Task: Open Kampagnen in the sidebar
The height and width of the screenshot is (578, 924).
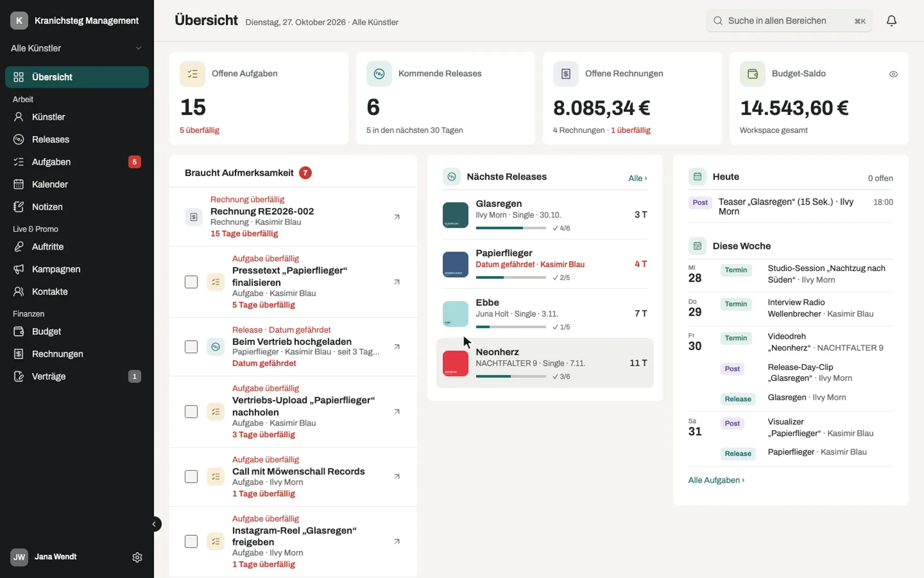Action: (x=77, y=269)
